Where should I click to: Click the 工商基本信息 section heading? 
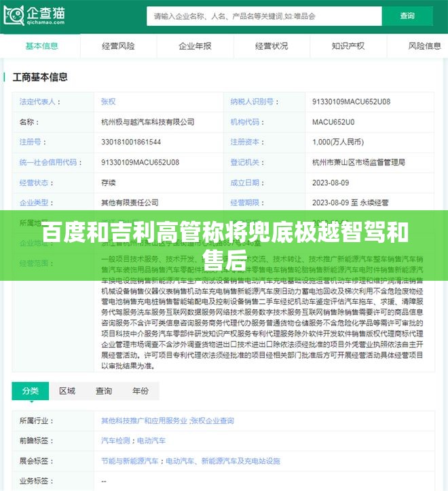[40, 77]
